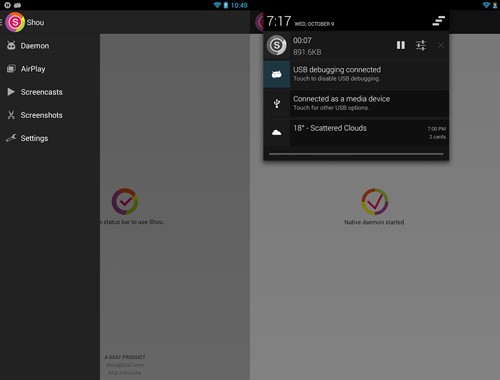Open the Screencasts section
The image size is (500, 380).
tap(50, 92)
